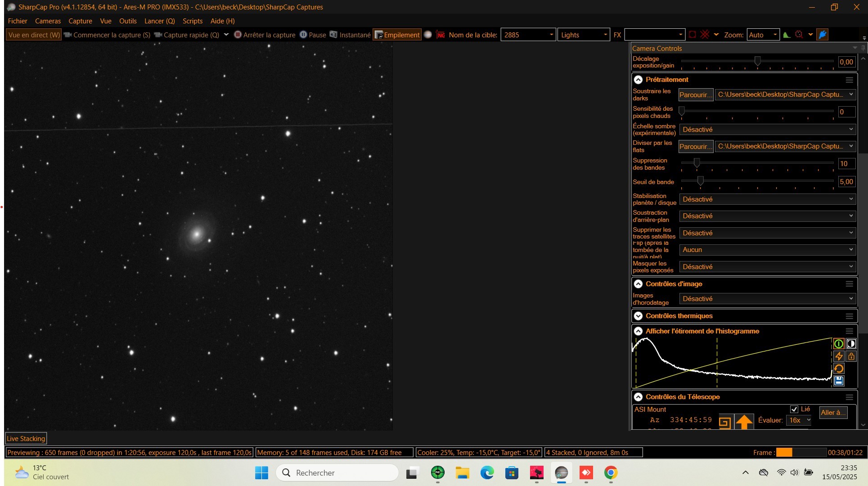The image size is (868, 486).
Task: Open the Nom de la cible dropdown
Action: point(528,35)
